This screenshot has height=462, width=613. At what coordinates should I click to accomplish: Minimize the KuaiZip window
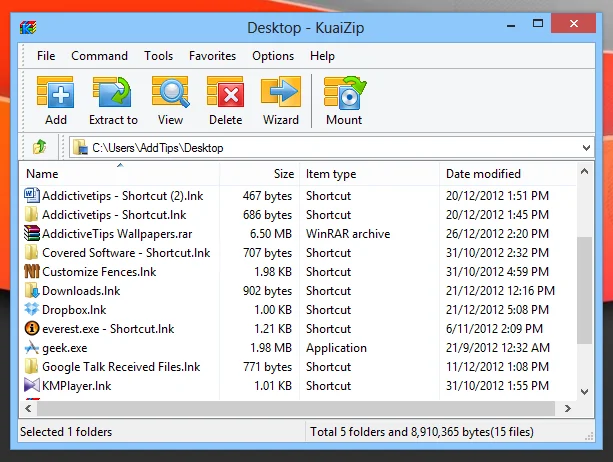511,25
